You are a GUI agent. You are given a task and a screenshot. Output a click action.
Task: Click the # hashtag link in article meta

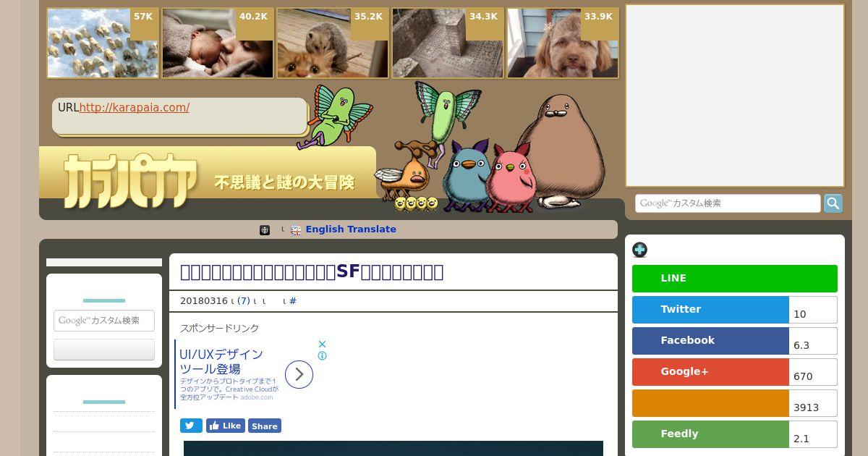tap(293, 301)
